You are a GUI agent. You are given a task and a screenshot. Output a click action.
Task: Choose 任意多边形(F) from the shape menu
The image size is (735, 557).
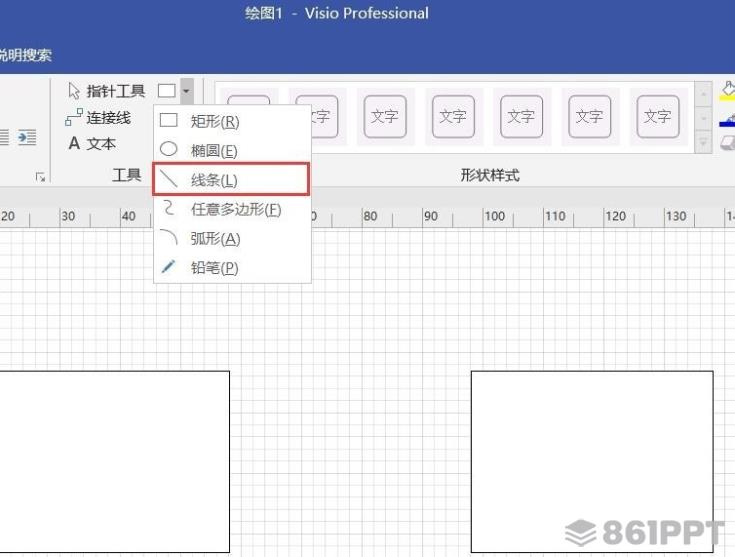pyautogui.click(x=232, y=209)
